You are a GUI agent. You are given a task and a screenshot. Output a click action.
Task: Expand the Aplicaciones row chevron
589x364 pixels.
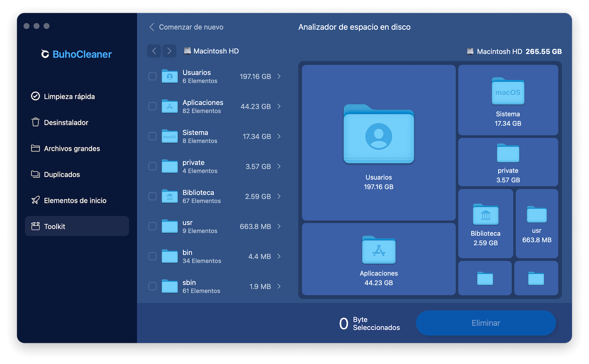tap(279, 106)
